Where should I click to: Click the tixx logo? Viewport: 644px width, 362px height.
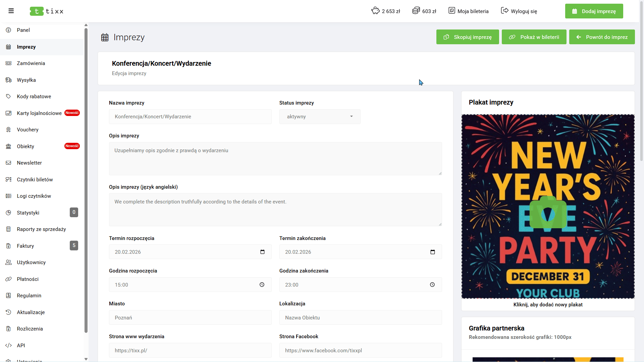point(47,11)
